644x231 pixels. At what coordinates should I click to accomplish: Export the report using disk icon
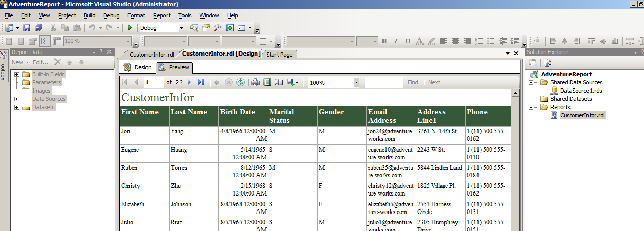pyautogui.click(x=291, y=82)
